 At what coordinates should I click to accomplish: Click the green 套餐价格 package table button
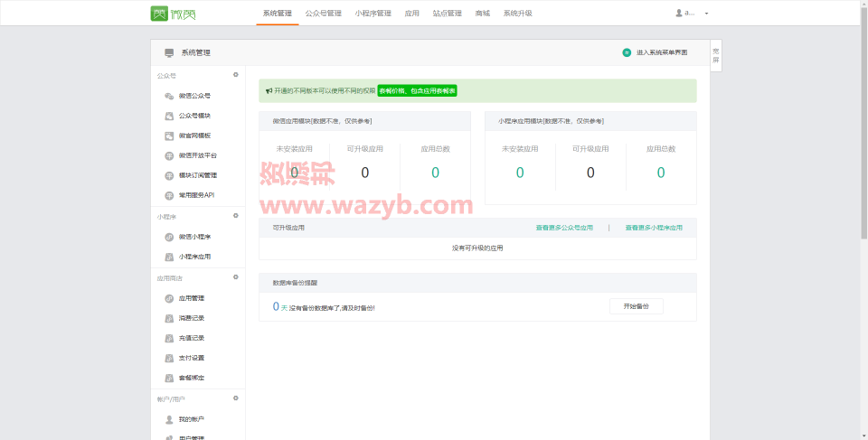(x=418, y=90)
